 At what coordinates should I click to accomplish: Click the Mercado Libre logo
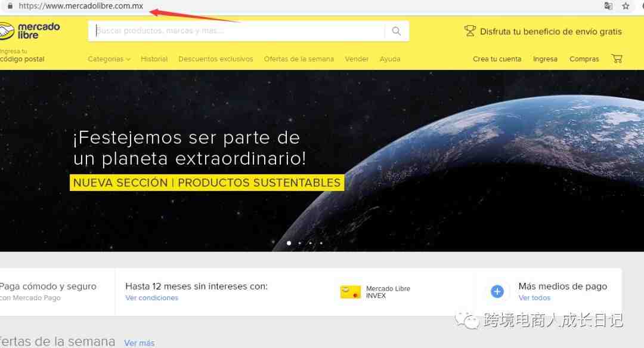coord(30,31)
